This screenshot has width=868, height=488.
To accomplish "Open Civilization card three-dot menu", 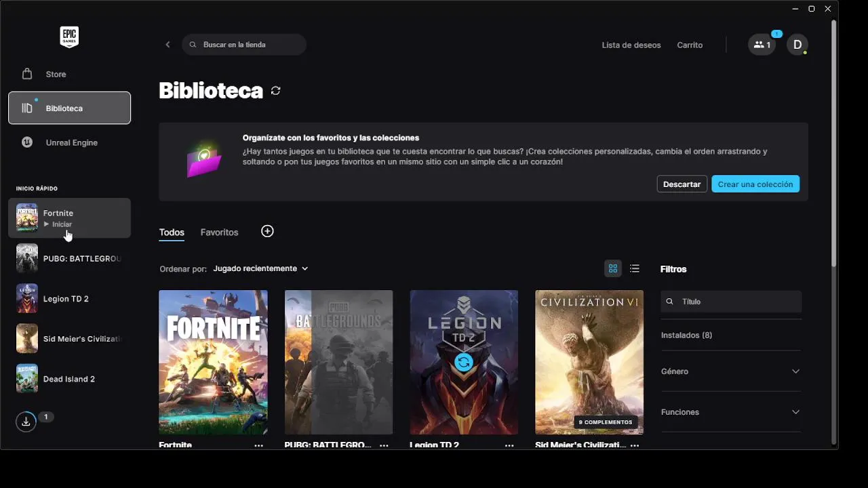I will (x=635, y=445).
